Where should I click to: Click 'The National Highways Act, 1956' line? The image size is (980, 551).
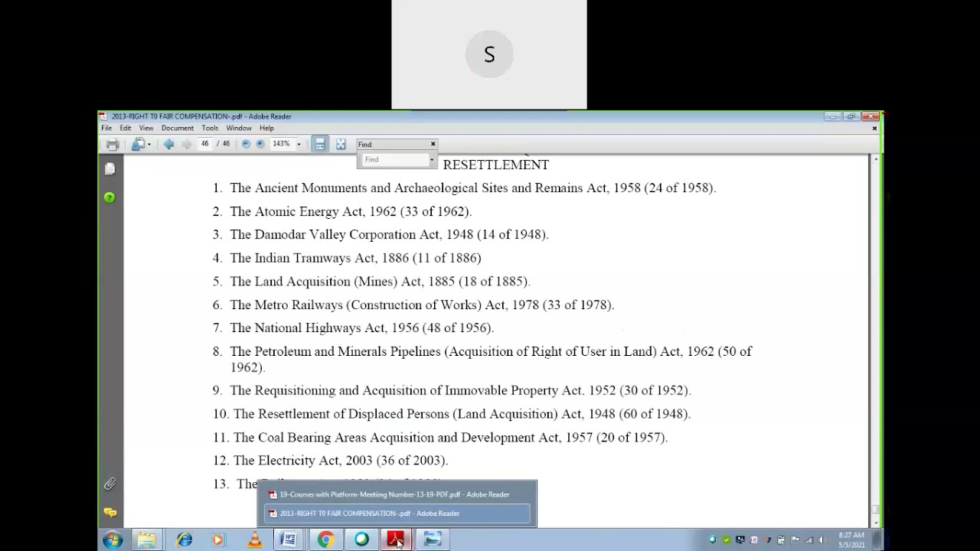(x=361, y=328)
